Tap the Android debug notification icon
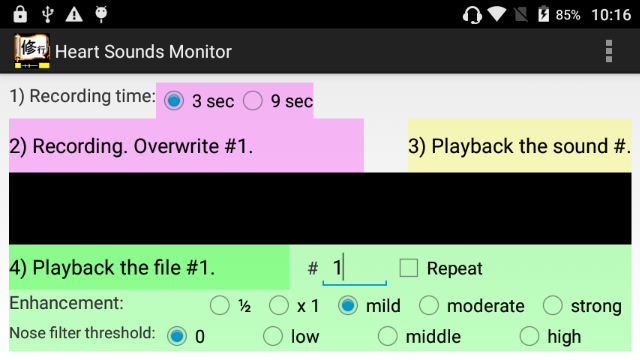 [101, 14]
